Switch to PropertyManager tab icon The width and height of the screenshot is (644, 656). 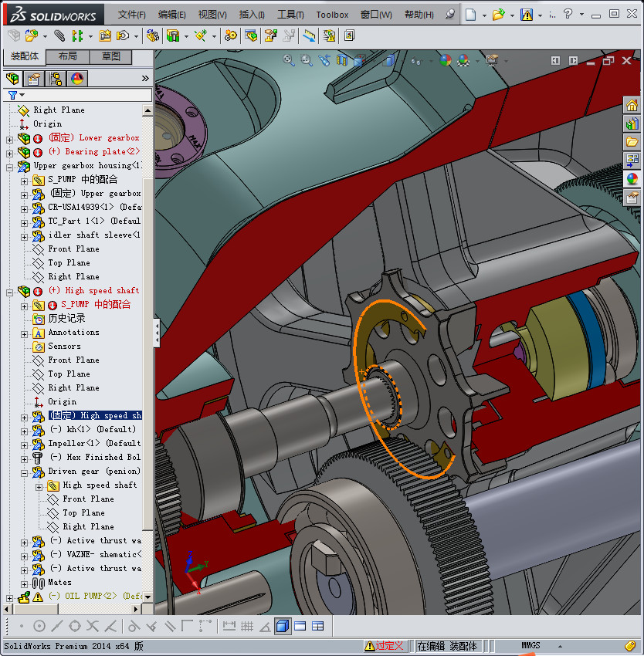pyautogui.click(x=34, y=79)
